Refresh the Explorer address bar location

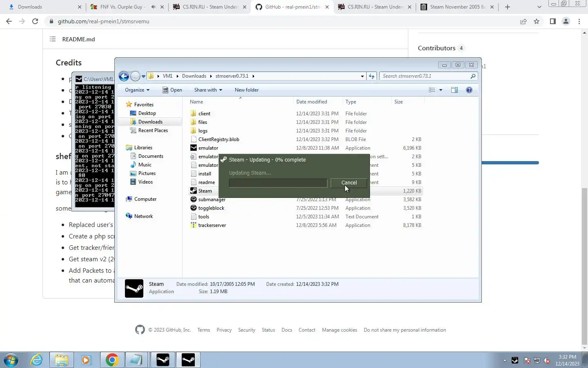click(x=371, y=76)
